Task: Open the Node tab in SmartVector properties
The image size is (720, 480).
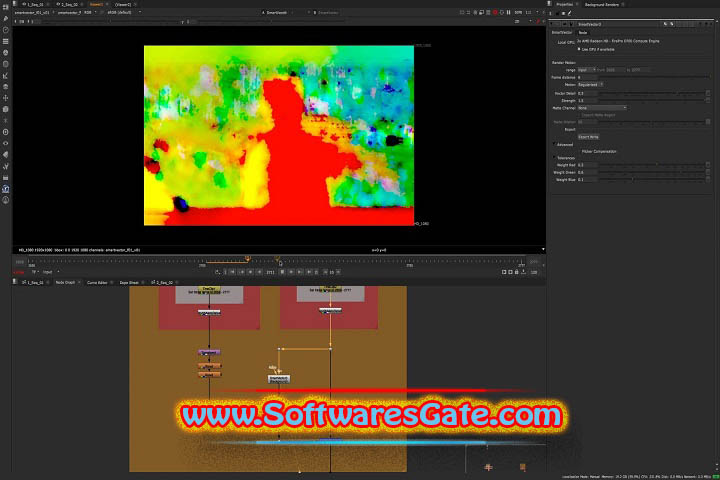Action: [x=583, y=33]
